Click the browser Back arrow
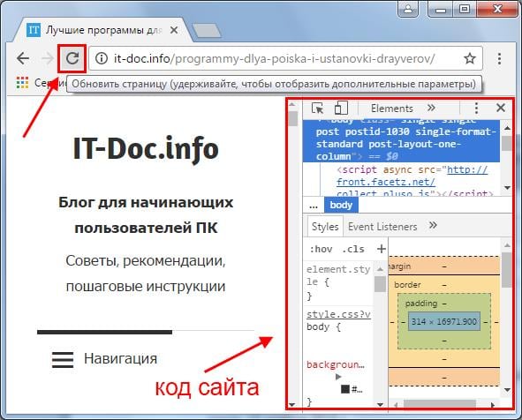This screenshot has width=522, height=420. click(23, 58)
